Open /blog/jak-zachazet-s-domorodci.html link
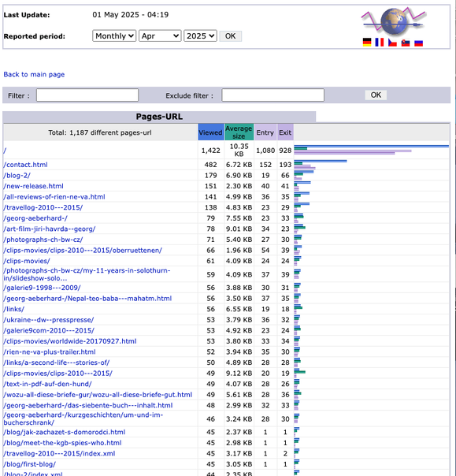Viewport: 456px width, 476px height. [65, 433]
